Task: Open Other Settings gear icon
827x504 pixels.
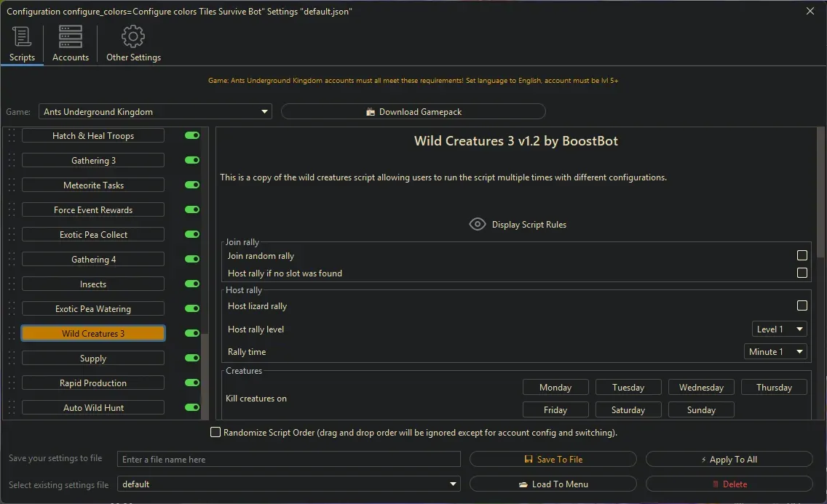Action: pos(133,37)
